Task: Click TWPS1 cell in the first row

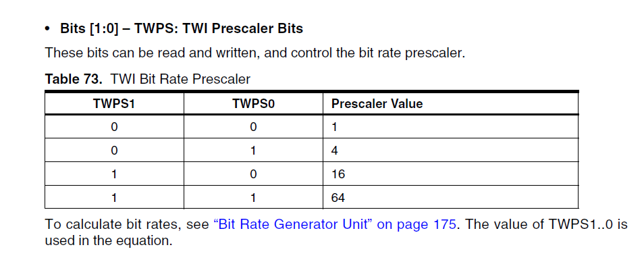Action: click(x=114, y=127)
